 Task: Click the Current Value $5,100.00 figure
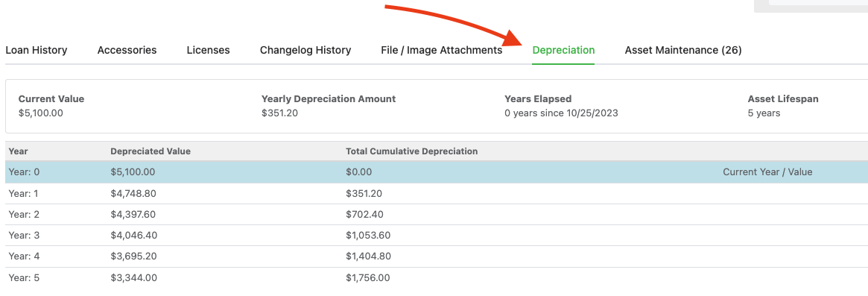pos(41,113)
